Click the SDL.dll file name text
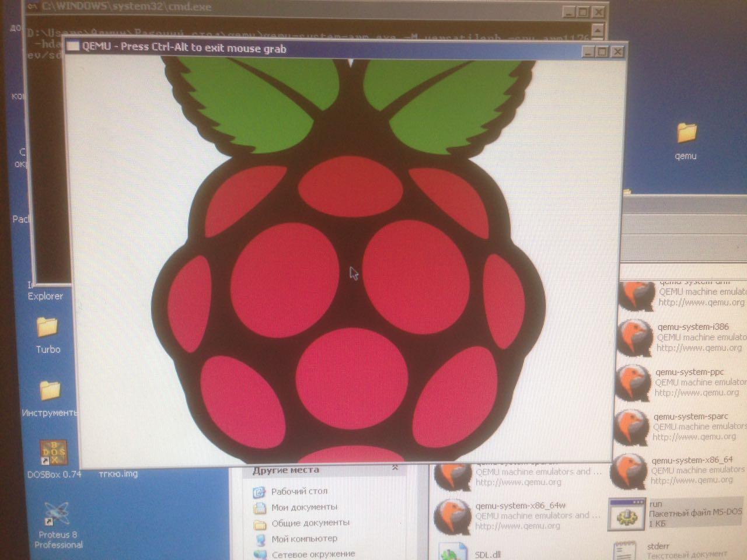The image size is (747, 560). click(488, 555)
